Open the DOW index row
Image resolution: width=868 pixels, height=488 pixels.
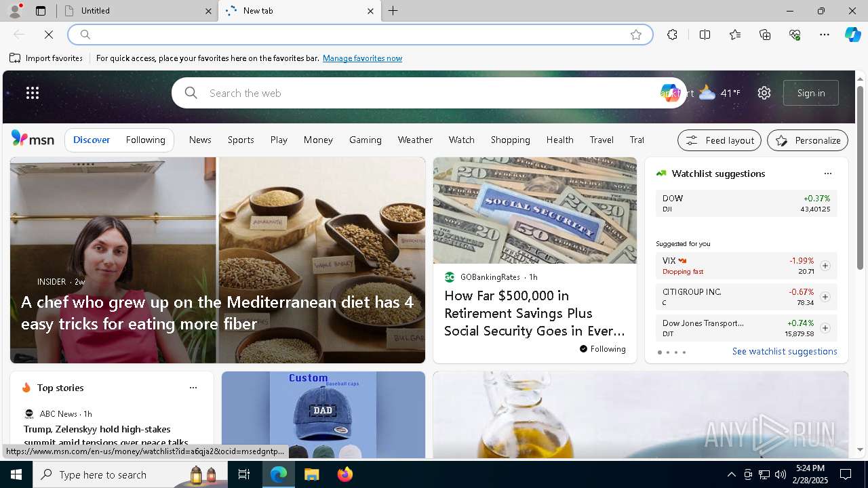(746, 203)
